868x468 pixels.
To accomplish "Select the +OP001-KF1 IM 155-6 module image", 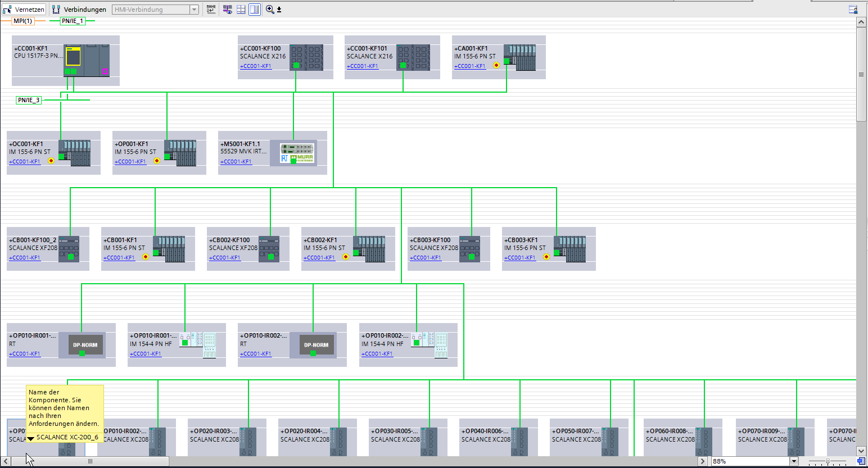I will [x=180, y=153].
